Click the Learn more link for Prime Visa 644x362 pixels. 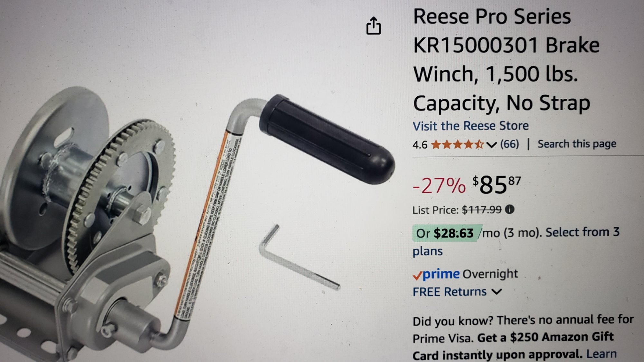(x=601, y=354)
